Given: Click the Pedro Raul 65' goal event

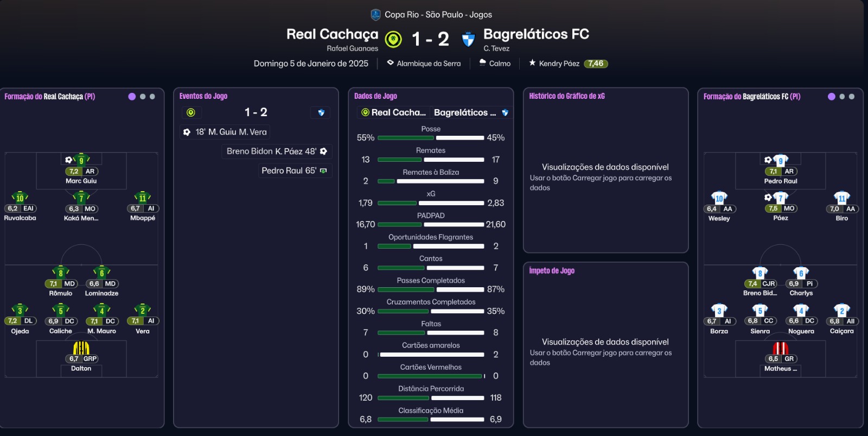Looking at the screenshot, I should pyautogui.click(x=294, y=170).
